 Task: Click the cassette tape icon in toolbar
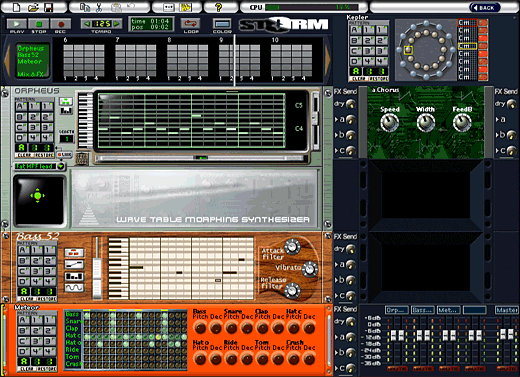tap(169, 7)
